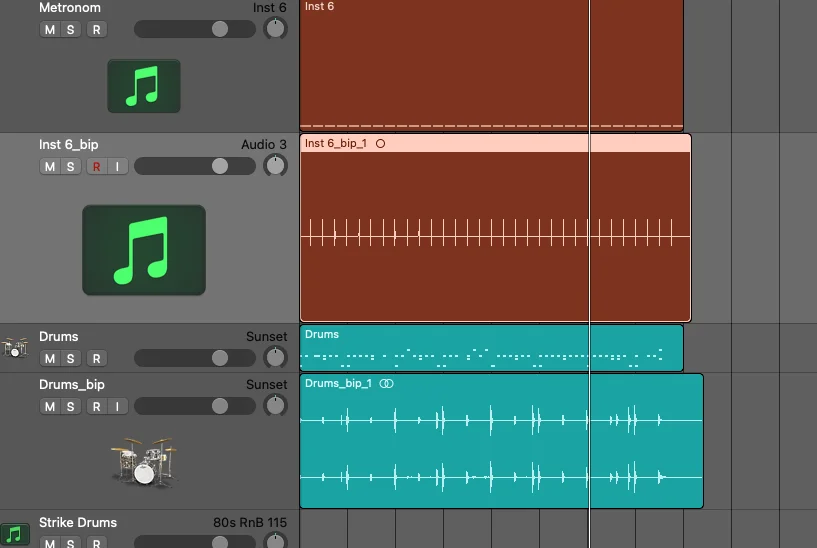This screenshot has width=817, height=548.
Task: Click the small drum kit icon beside Drums
Action: (x=15, y=347)
